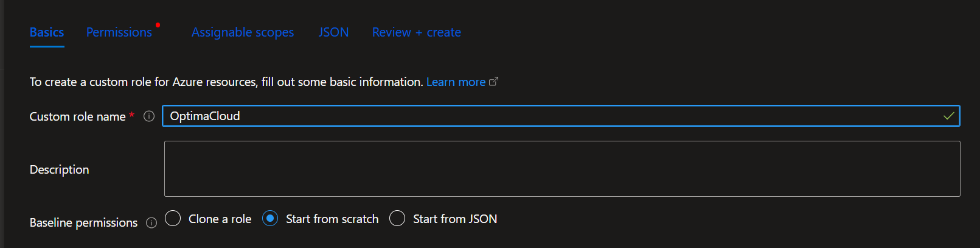Click the red dot indicator on Permissions tab
The height and width of the screenshot is (248, 980).
[x=158, y=25]
